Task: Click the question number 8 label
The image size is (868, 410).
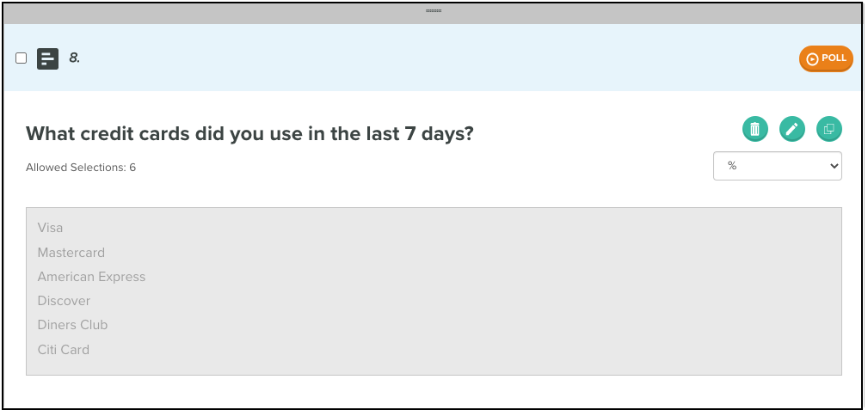Action: tap(75, 58)
